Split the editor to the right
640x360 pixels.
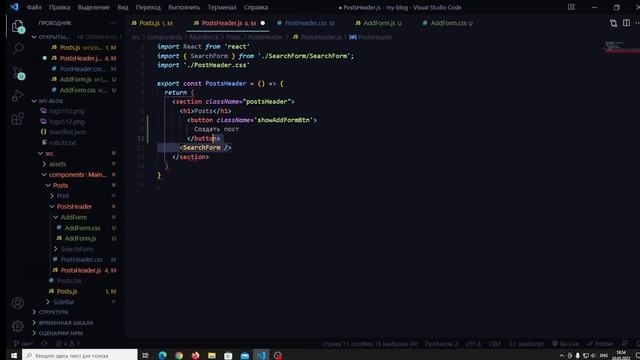pos(626,23)
